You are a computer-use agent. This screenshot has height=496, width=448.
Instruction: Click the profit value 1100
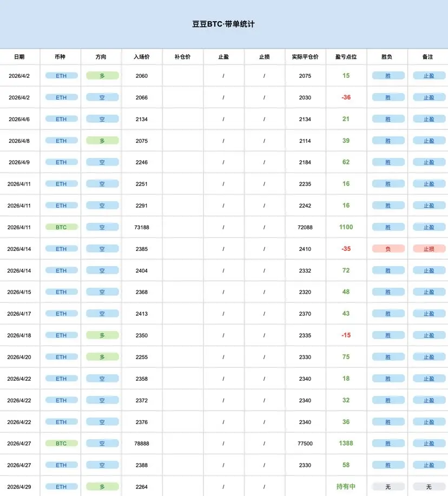pos(346,227)
